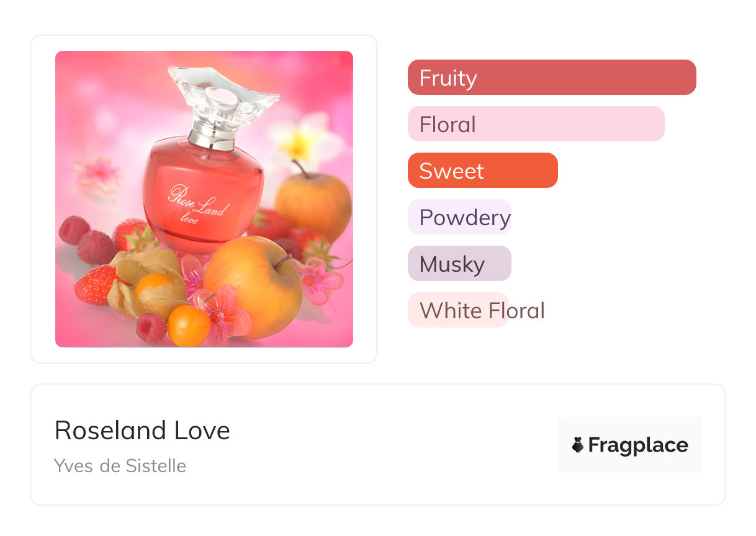Click the Musky accord bar
The height and width of the screenshot is (536, 756).
click(459, 264)
